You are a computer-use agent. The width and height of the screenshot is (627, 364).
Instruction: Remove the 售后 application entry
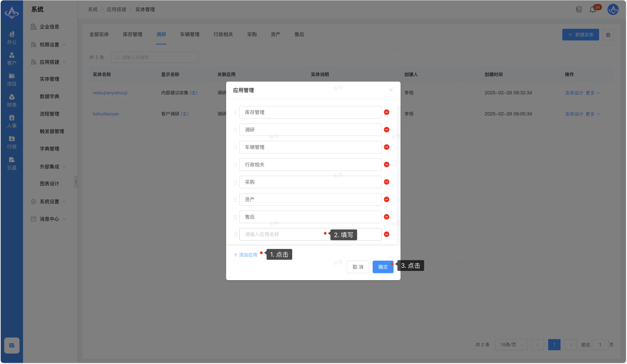[x=386, y=217]
